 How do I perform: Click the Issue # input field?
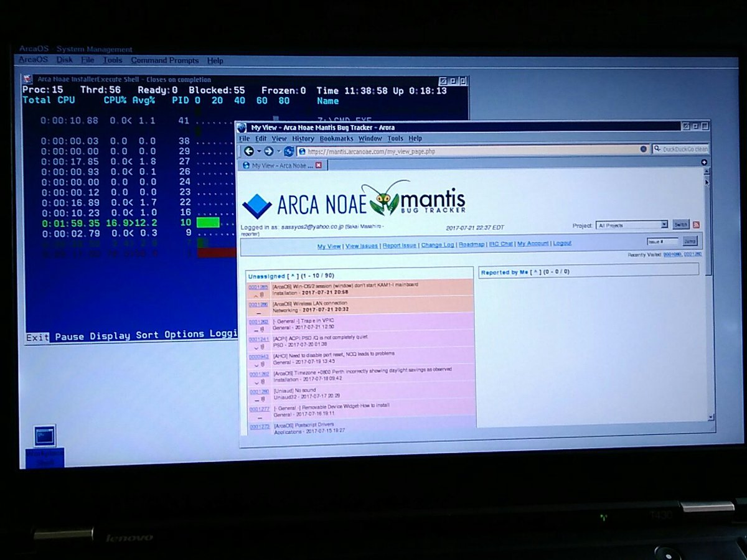click(x=662, y=241)
